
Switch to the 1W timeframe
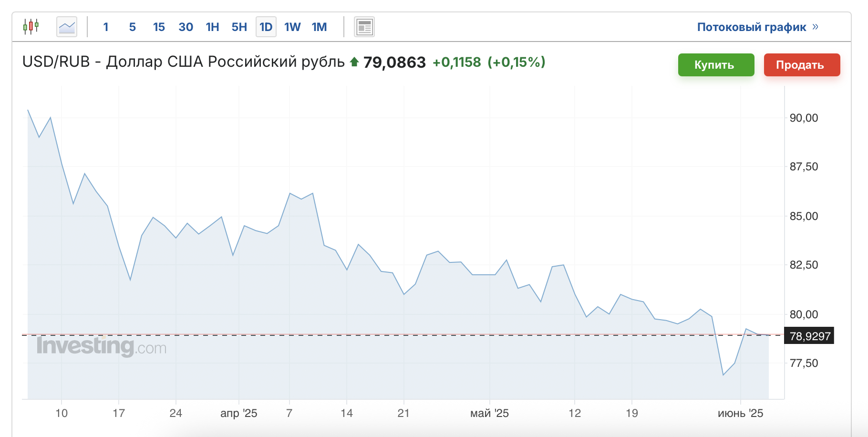tap(292, 27)
